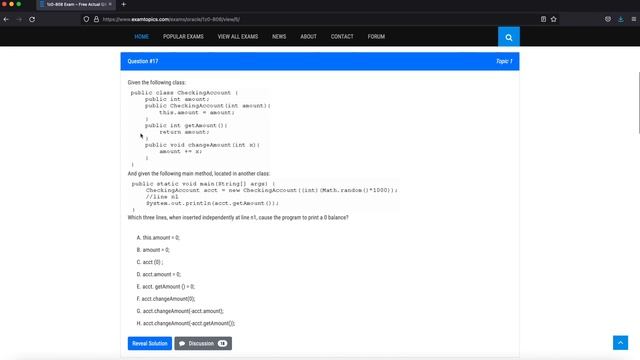Click the browser forward arrow
This screenshot has height=360, width=640.
19,19
